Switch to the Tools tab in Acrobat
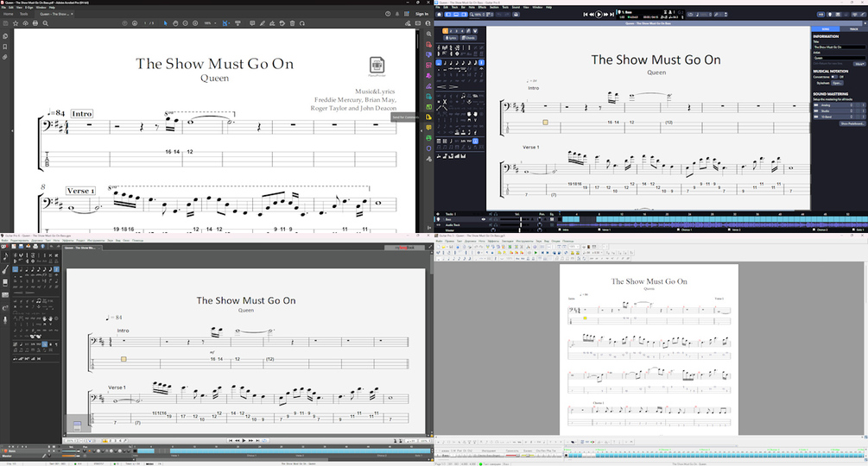 point(24,14)
